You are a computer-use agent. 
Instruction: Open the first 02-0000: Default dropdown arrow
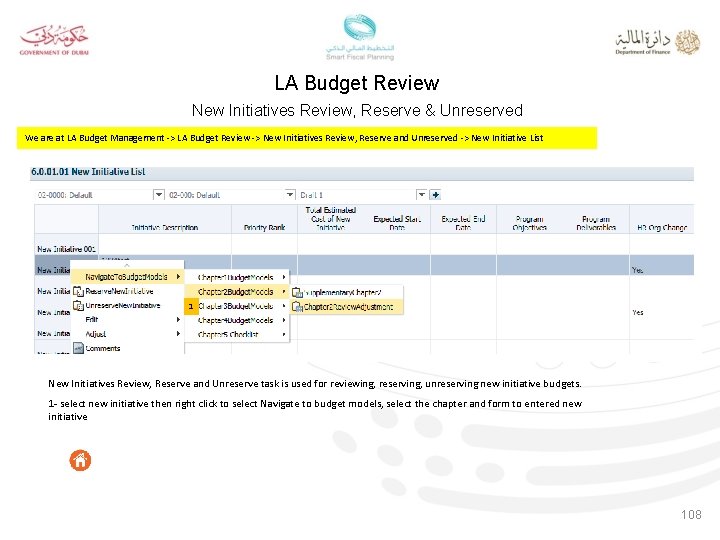[x=158, y=195]
